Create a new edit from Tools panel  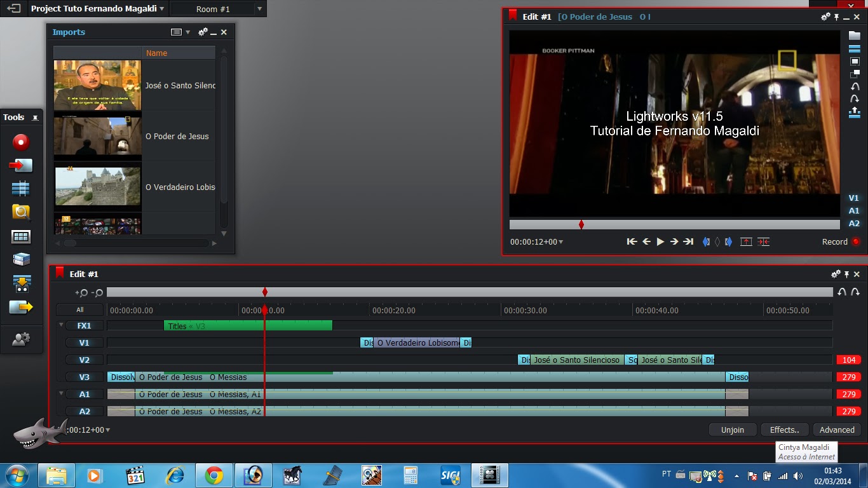click(21, 189)
